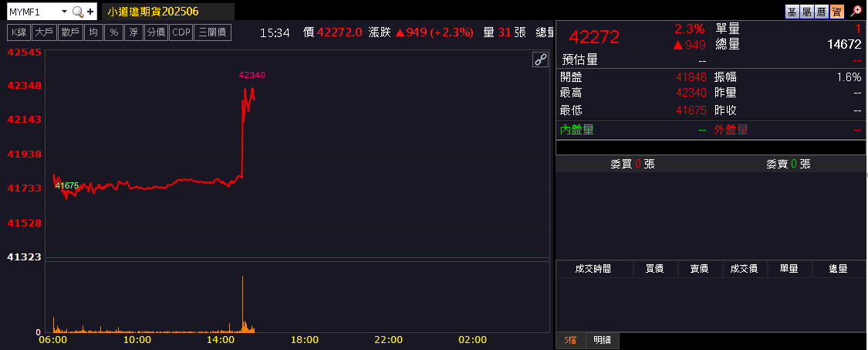Screen dimensions: 868x350
Task: Click the 41675 low marker on chart
Action: click(68, 185)
